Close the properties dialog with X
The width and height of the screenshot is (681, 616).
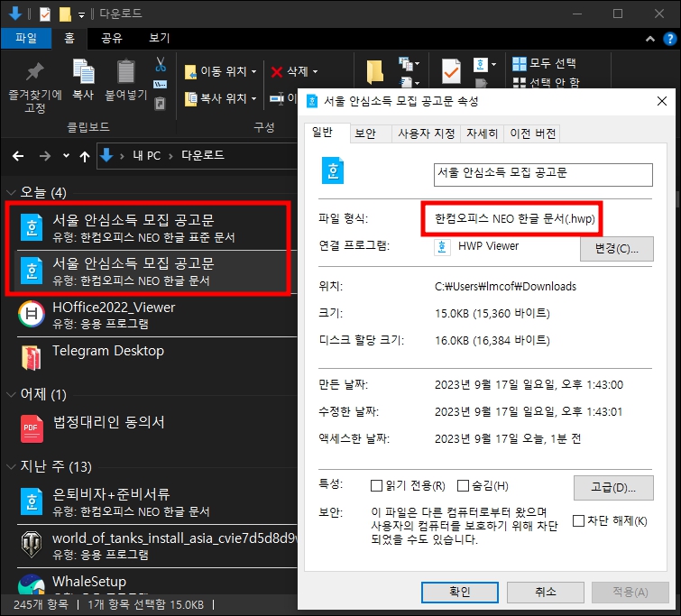[661, 102]
